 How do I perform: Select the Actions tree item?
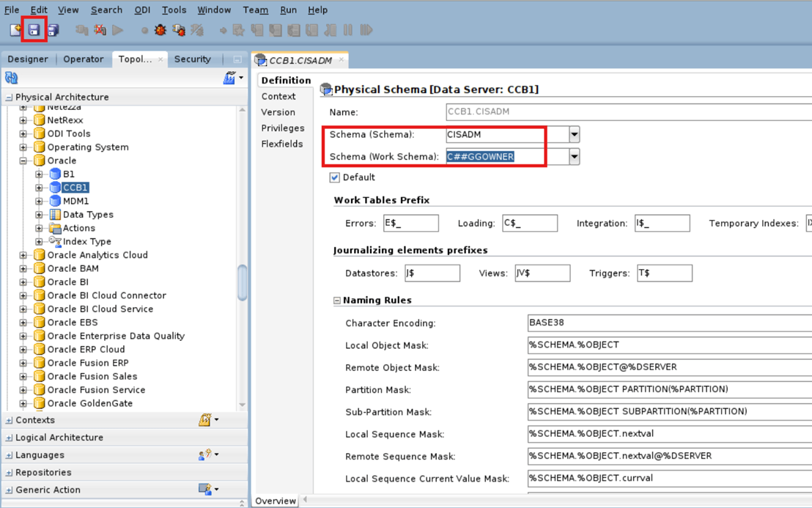pyautogui.click(x=79, y=228)
